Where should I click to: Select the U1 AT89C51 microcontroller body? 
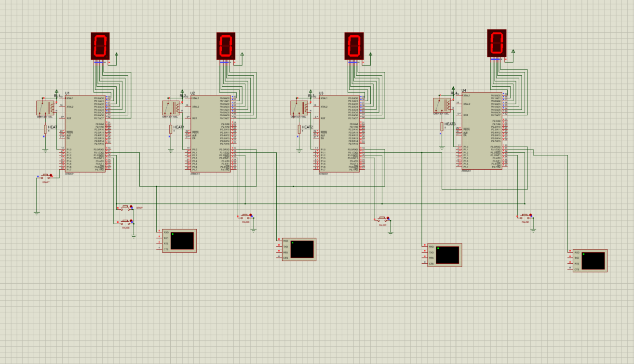[84, 134]
